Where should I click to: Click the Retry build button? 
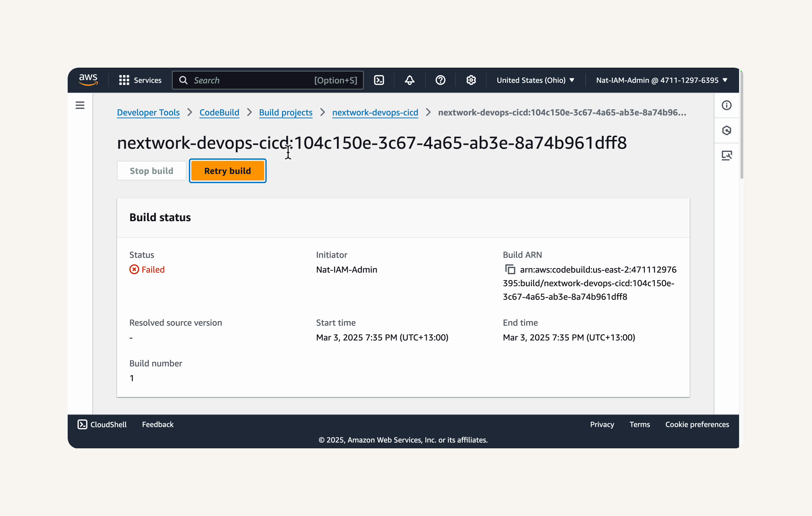228,171
